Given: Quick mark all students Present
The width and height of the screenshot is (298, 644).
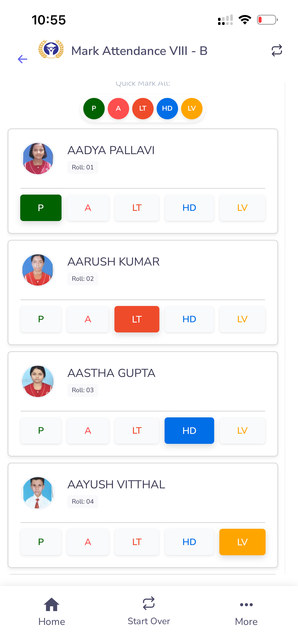Looking at the screenshot, I should coord(94,109).
